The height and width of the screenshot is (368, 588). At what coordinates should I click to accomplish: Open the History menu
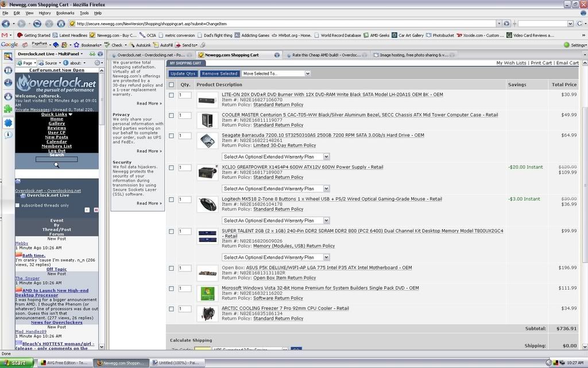pyautogui.click(x=45, y=13)
